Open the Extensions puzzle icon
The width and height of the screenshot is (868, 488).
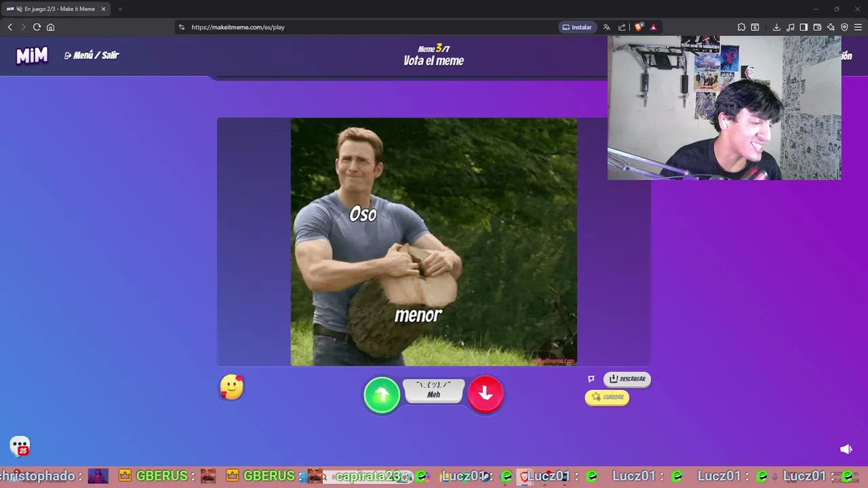pos(741,27)
